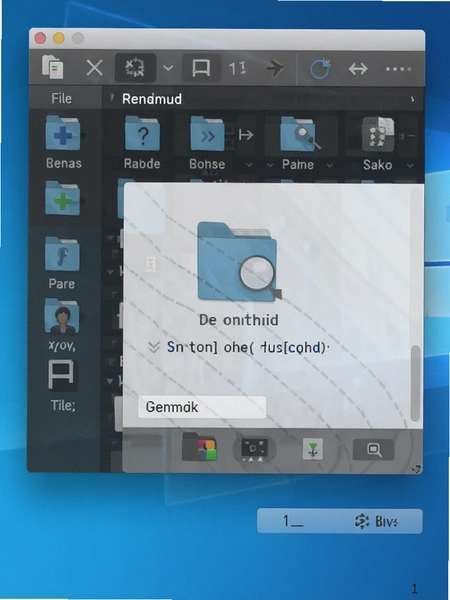This screenshot has width=450, height=600.
Task: Click the arrow pointer toolbar icon
Action: point(276,69)
